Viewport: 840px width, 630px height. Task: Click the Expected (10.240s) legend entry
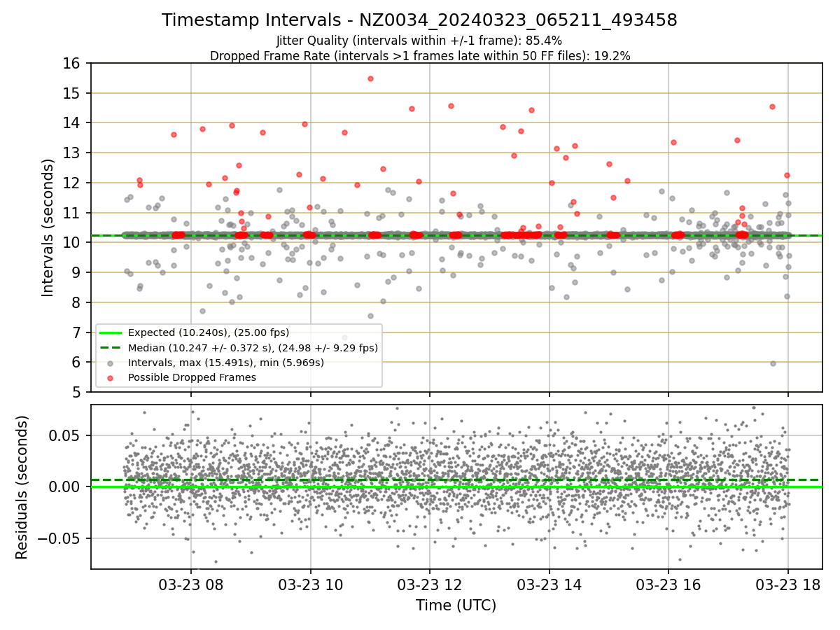click(x=209, y=332)
